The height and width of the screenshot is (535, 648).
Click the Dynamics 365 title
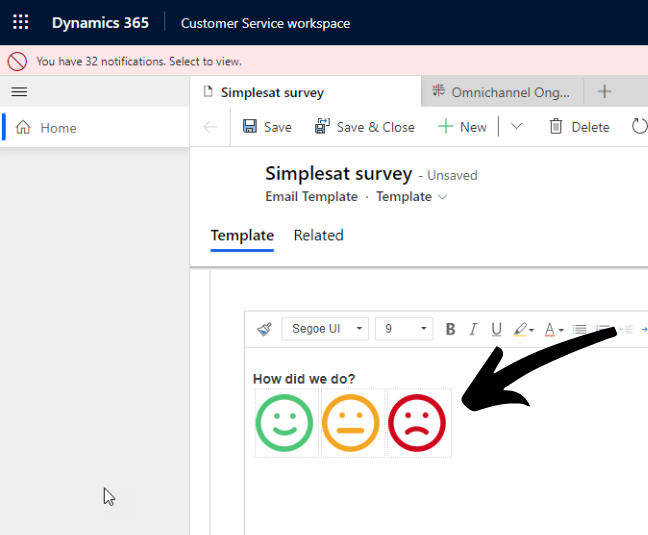[100, 23]
